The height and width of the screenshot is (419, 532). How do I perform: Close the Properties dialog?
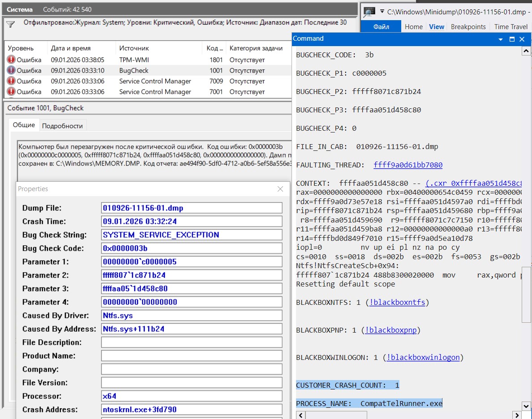pos(280,189)
